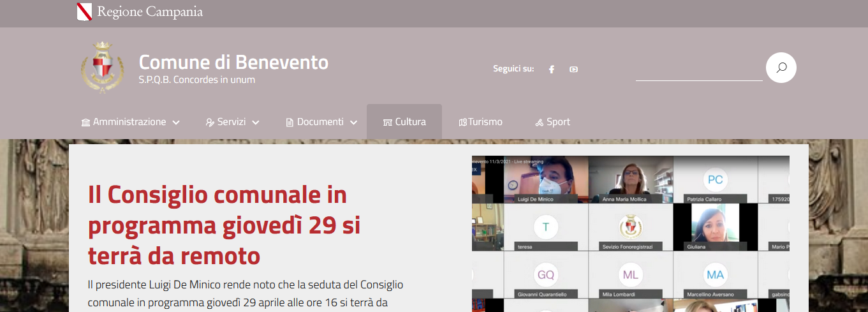Click the Servizi person icon
This screenshot has width=868, height=312.
click(210, 123)
